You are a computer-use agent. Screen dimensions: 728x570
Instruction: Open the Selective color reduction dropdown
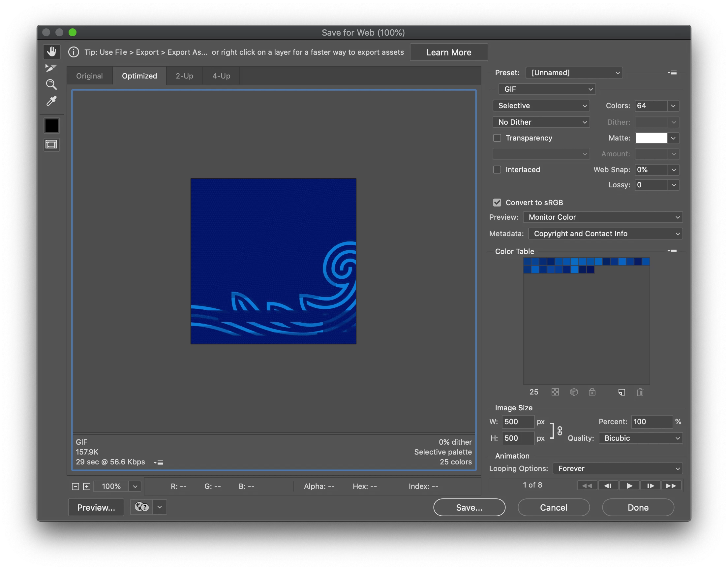coord(541,106)
